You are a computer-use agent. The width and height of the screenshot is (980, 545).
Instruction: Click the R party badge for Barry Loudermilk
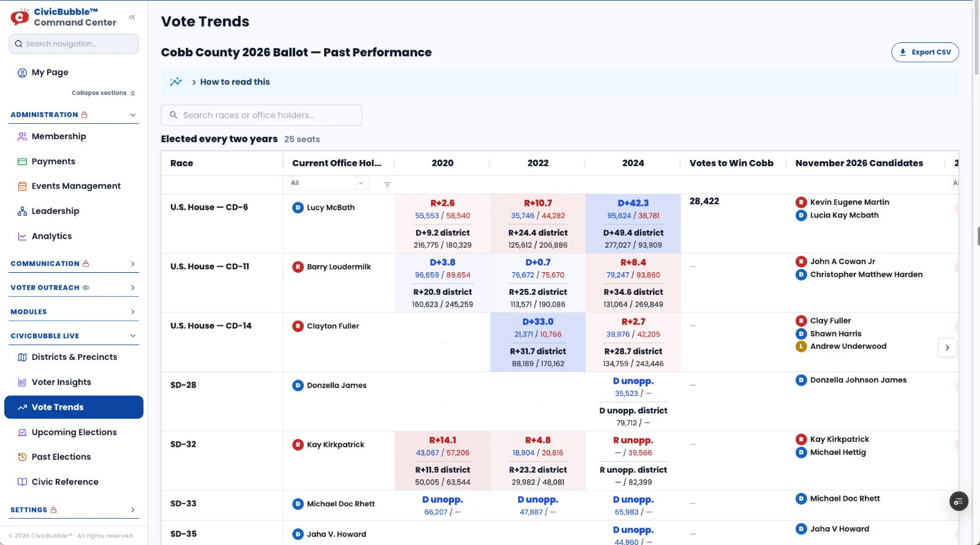point(298,267)
